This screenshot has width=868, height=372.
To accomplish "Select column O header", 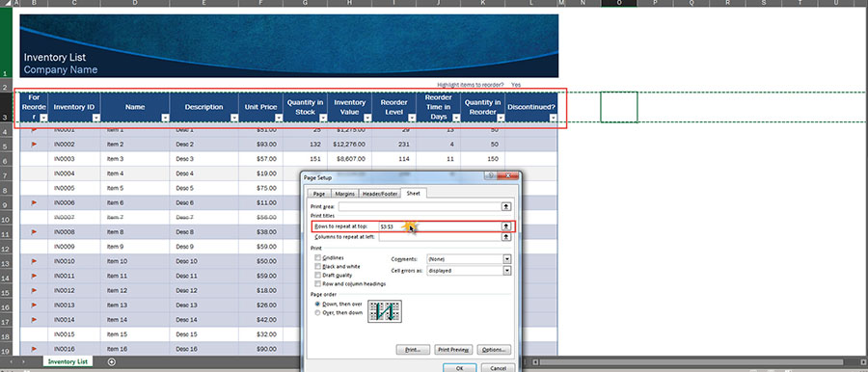I will coord(618,3).
